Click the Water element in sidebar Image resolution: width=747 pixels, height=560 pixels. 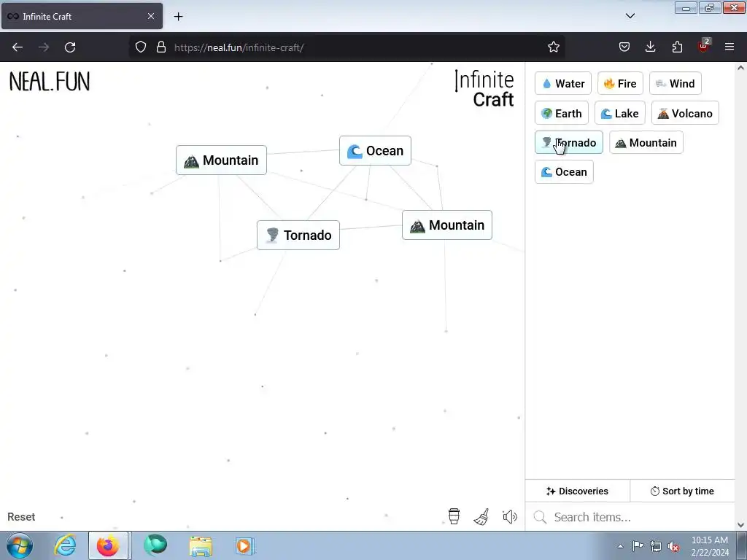pyautogui.click(x=562, y=83)
